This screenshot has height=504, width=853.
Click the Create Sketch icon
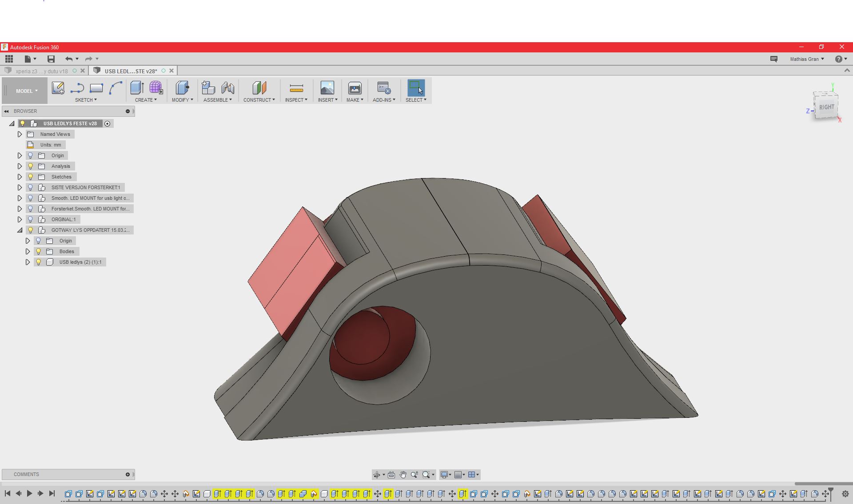coord(58,88)
